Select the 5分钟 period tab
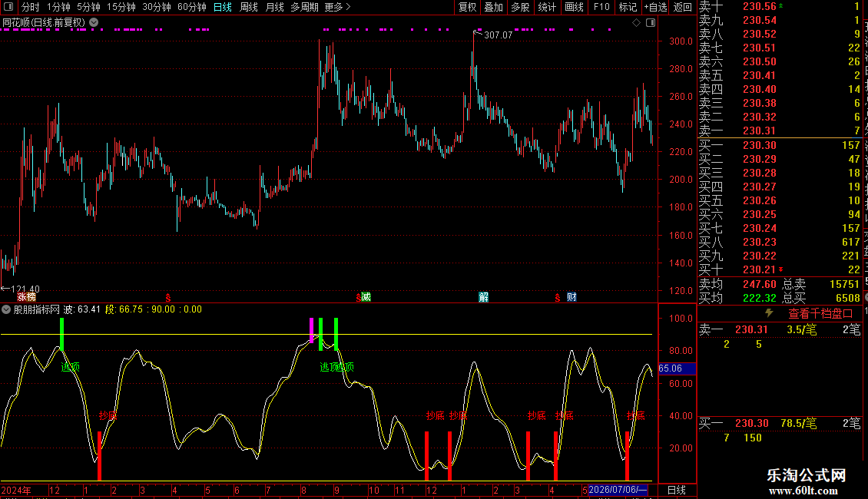 point(88,7)
